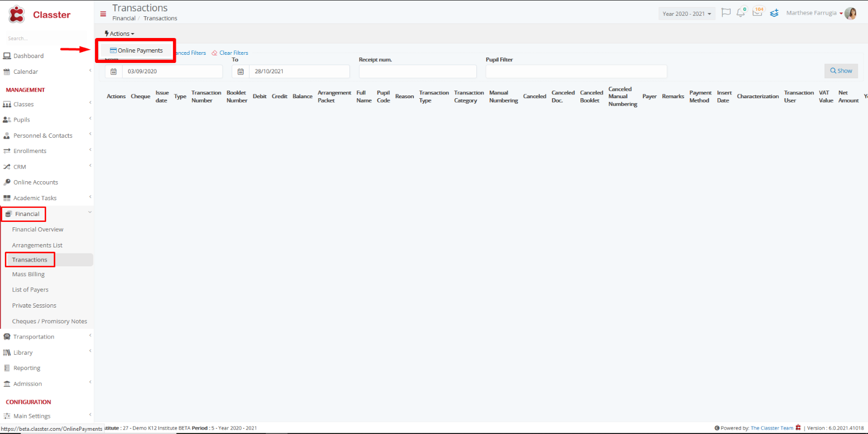Image resolution: width=868 pixels, height=434 pixels.
Task: Sort by VAT Value column header
Action: tap(826, 97)
